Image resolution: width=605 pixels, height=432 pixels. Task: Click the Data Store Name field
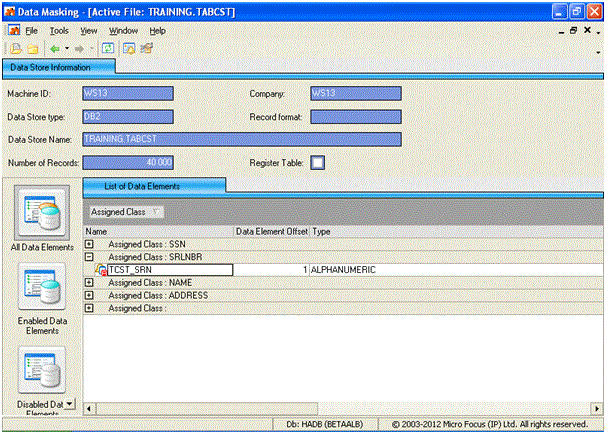(241, 140)
